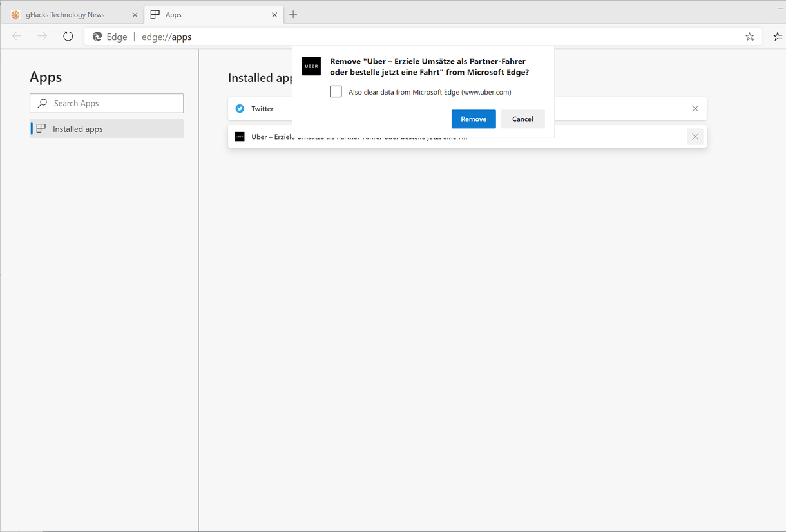Select Installed apps in the sidebar
The width and height of the screenshot is (786, 532).
[x=106, y=129]
